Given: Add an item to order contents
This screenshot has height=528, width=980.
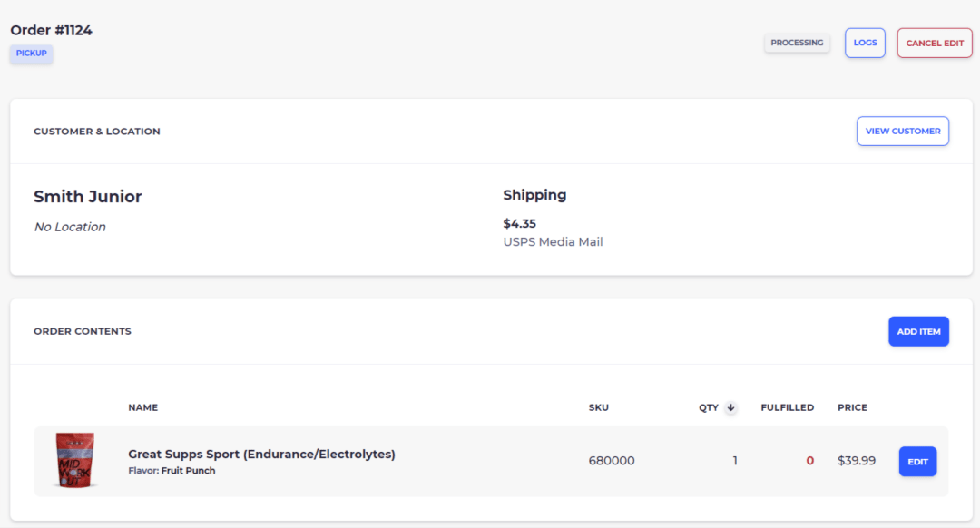Looking at the screenshot, I should click(918, 331).
